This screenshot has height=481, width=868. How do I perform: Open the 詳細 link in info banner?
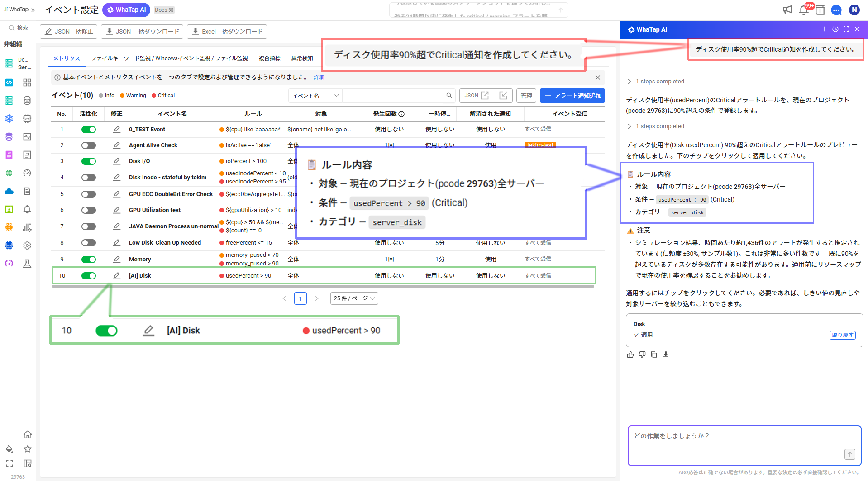tap(319, 77)
